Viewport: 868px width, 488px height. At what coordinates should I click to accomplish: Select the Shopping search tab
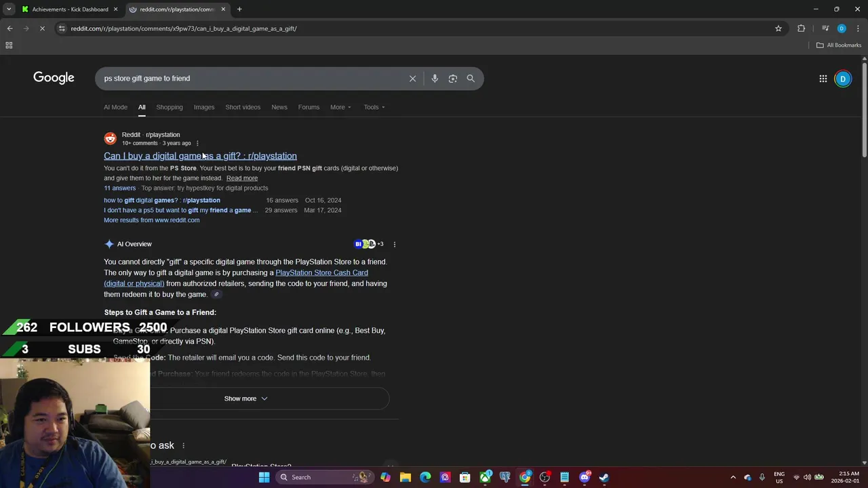(x=170, y=107)
